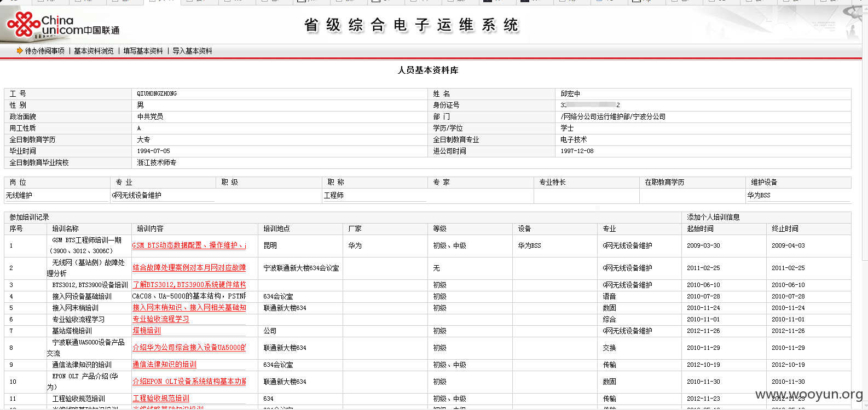The height and width of the screenshot is (410, 868).
Task: Select training location 昆明 in row 1
Action: pyautogui.click(x=270, y=245)
